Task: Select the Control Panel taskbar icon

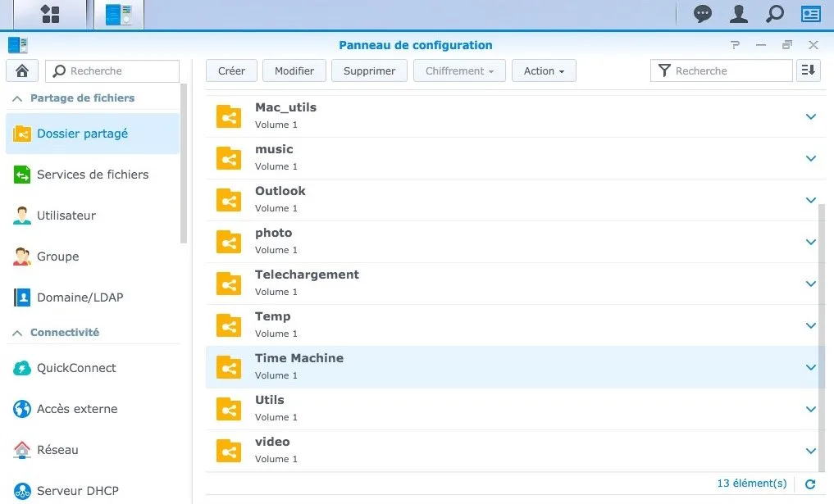Action: 119,15
